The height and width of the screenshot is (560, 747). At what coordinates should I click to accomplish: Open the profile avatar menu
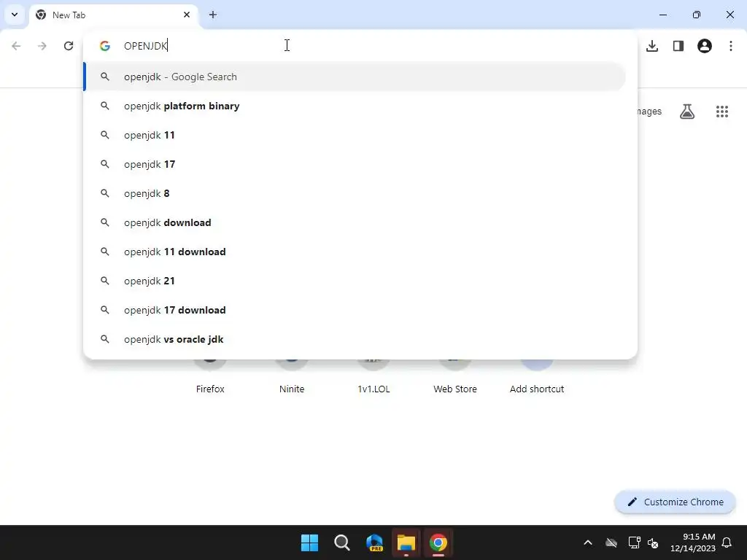[x=705, y=46]
